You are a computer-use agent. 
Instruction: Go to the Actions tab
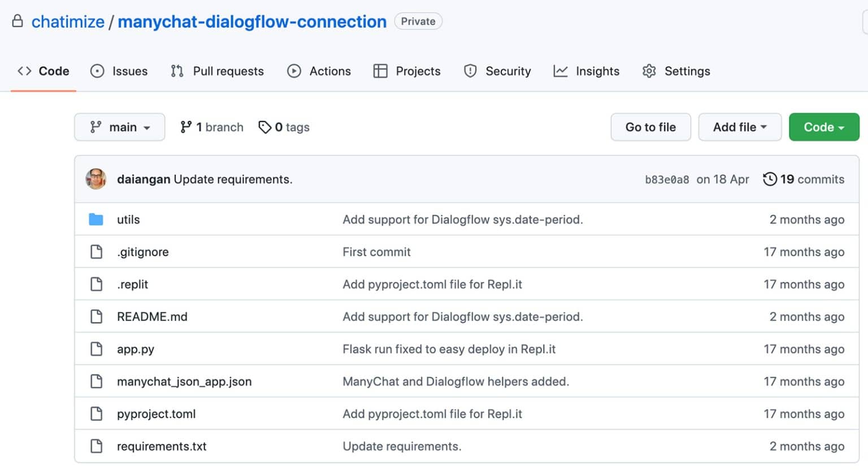[x=319, y=71]
